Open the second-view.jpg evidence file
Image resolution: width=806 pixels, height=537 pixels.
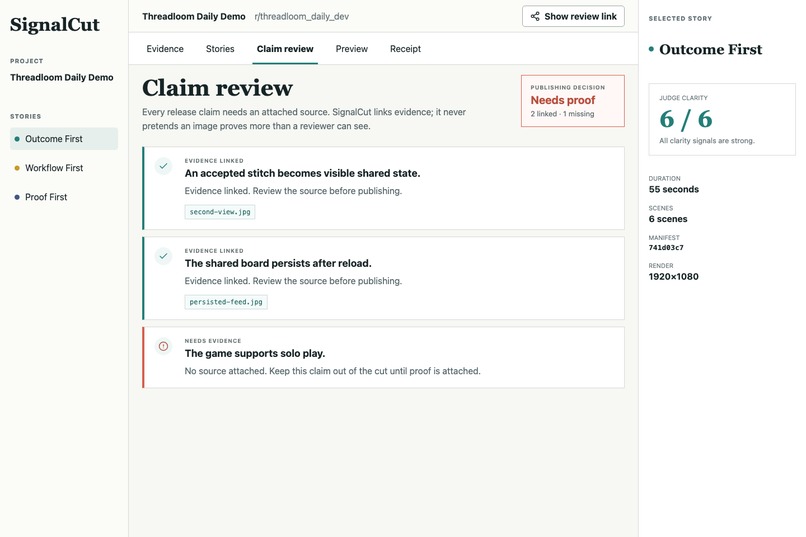(220, 212)
